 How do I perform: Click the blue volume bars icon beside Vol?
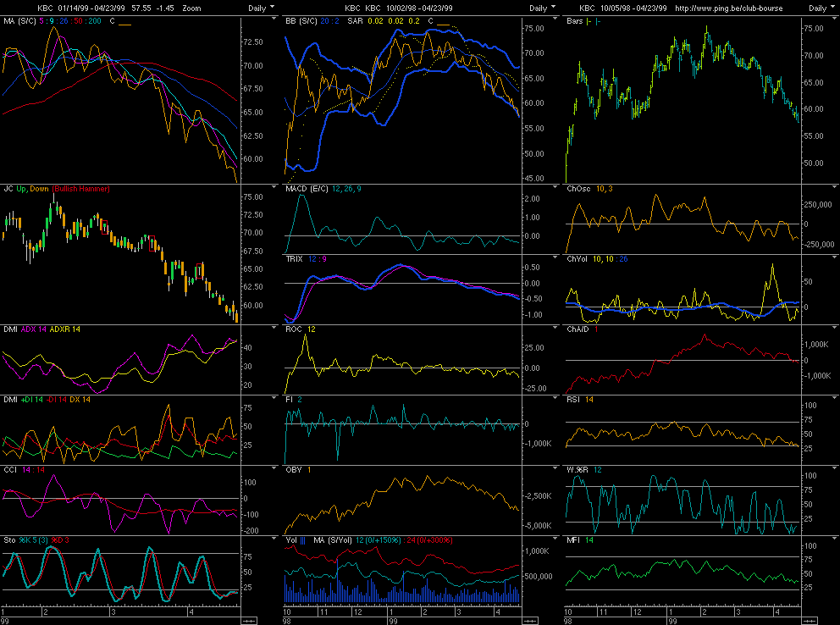(302, 540)
